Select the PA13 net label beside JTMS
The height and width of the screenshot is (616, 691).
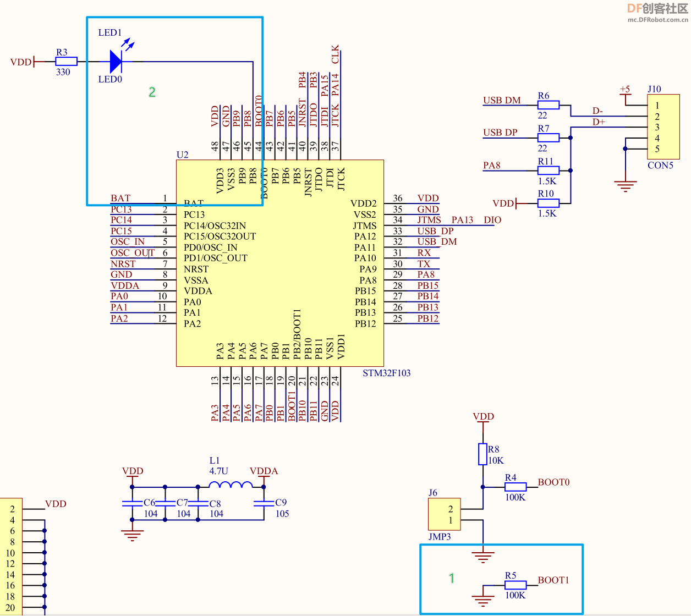[462, 220]
